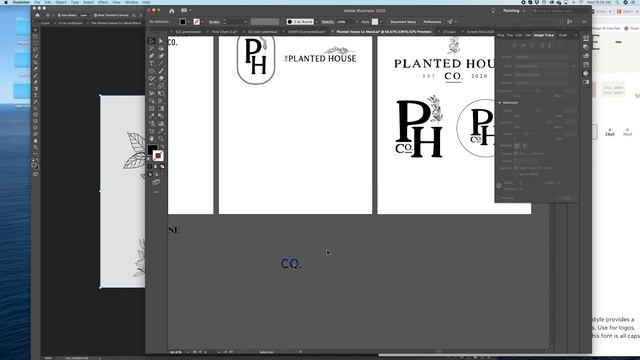Click the Trace button in Image Trace panel
The height and width of the screenshot is (360, 640).
pos(567,198)
